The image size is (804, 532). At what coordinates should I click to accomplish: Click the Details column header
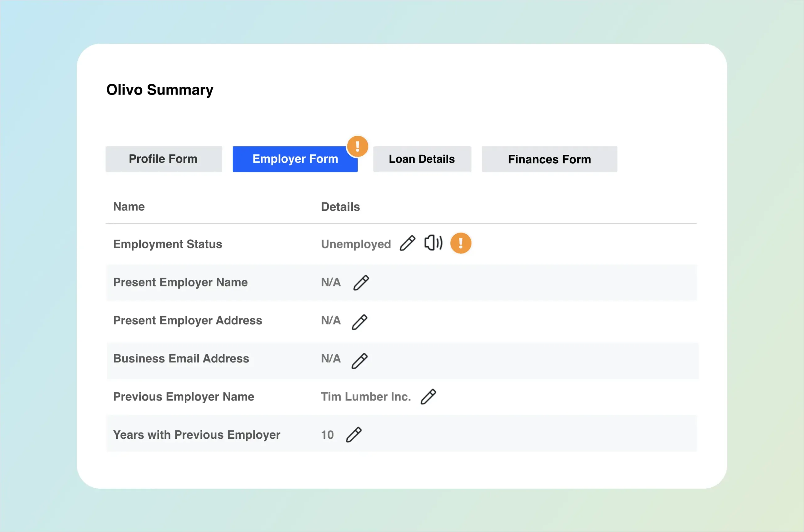(x=340, y=206)
